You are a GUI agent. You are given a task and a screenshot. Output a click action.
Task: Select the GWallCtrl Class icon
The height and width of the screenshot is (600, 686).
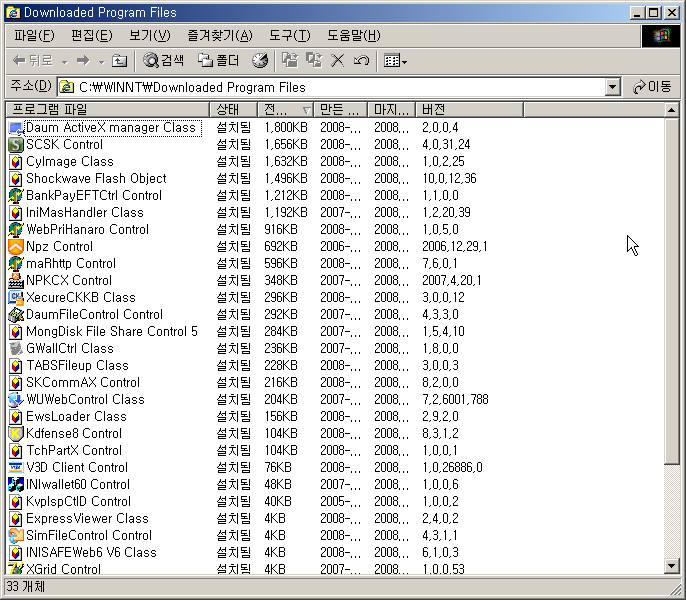[16, 349]
